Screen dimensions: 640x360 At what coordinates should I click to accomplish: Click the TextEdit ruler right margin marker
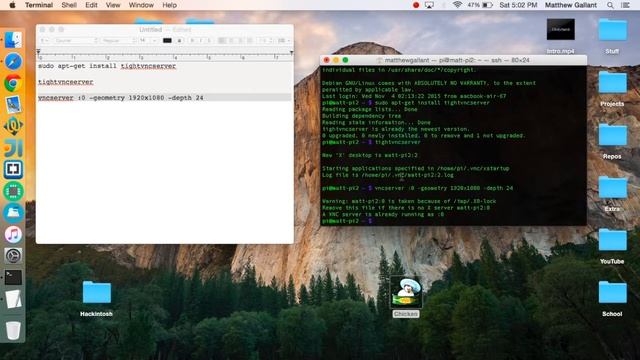coord(291,53)
